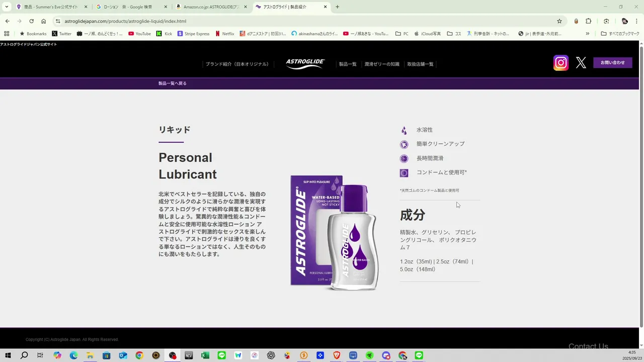Viewport: 644px width, 362px height.
Task: Open the Instagram icon link
Action: [x=561, y=63]
